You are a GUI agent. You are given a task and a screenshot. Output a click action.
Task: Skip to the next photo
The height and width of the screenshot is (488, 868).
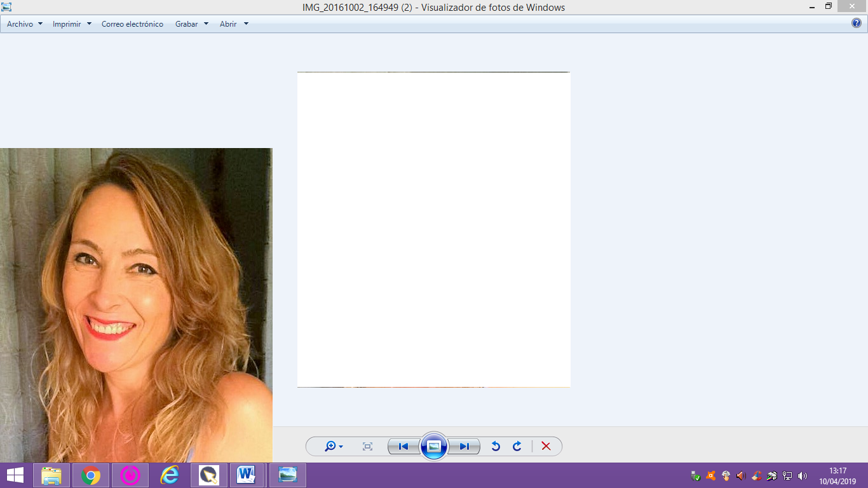[465, 447]
